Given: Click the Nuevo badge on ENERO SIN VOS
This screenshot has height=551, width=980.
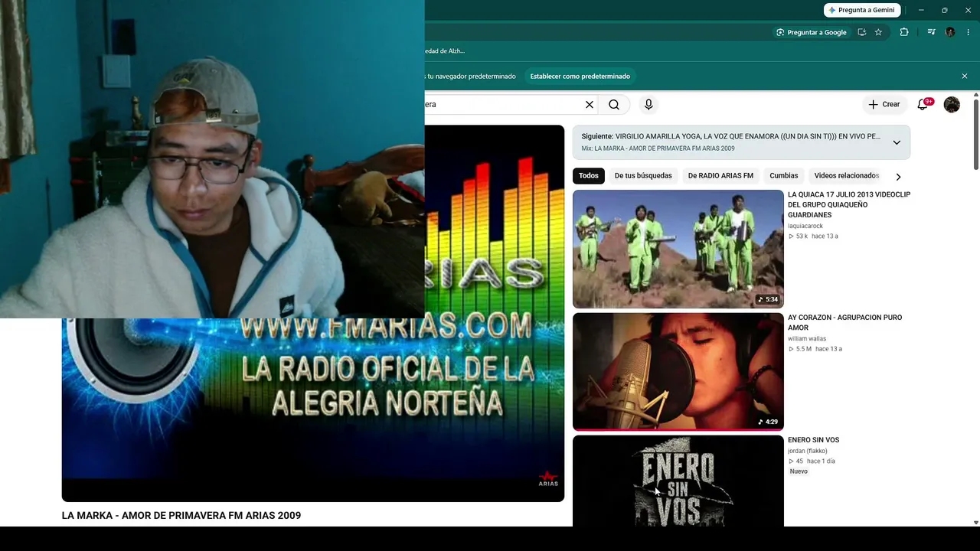Looking at the screenshot, I should coord(799,471).
